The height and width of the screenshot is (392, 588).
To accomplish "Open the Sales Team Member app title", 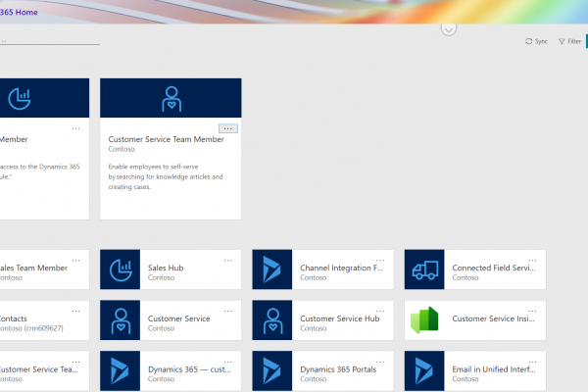I will click(33, 268).
